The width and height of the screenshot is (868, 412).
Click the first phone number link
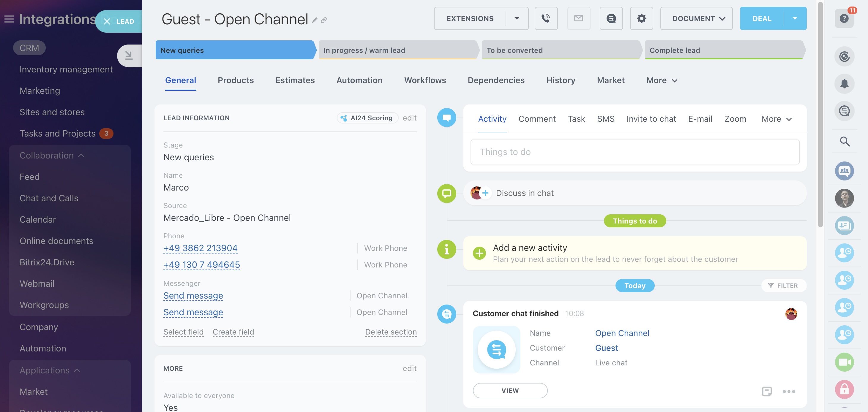[201, 248]
